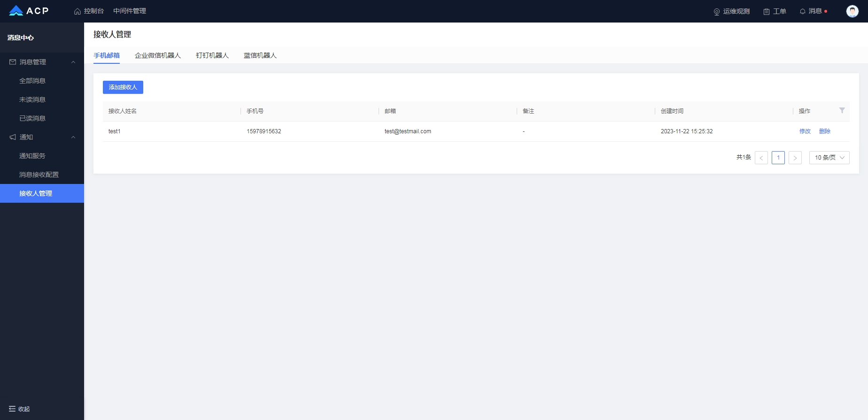868x420 pixels.
Task: Click 删除 for test1
Action: point(825,131)
